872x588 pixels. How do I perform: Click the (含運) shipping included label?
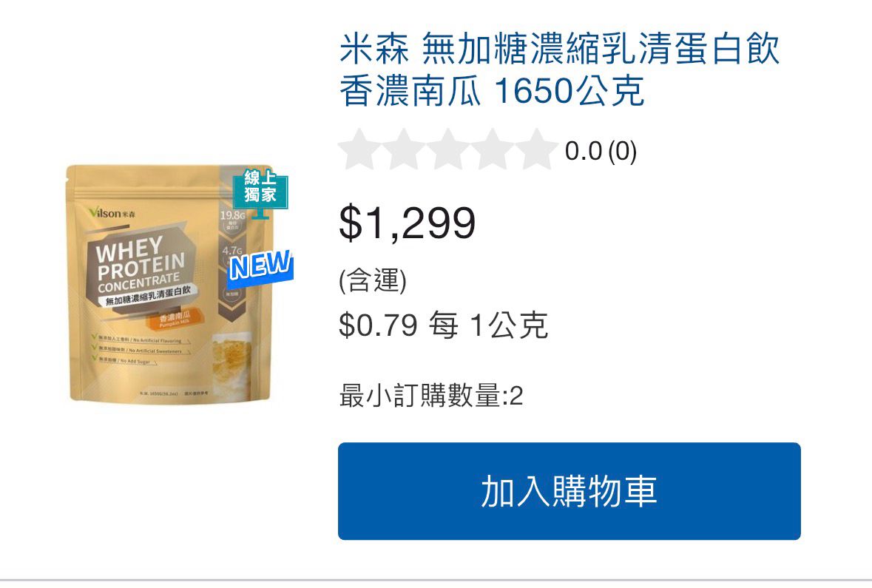click(x=373, y=280)
